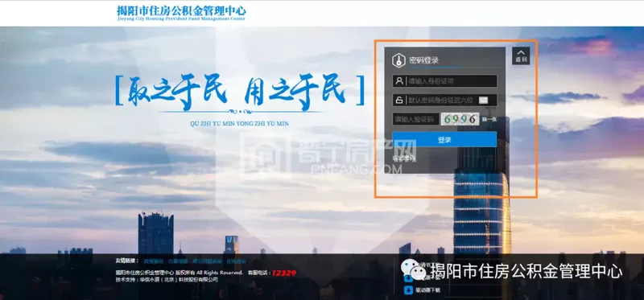
Task: Focus the 请输入身份证号 input field
Action: tap(445, 81)
